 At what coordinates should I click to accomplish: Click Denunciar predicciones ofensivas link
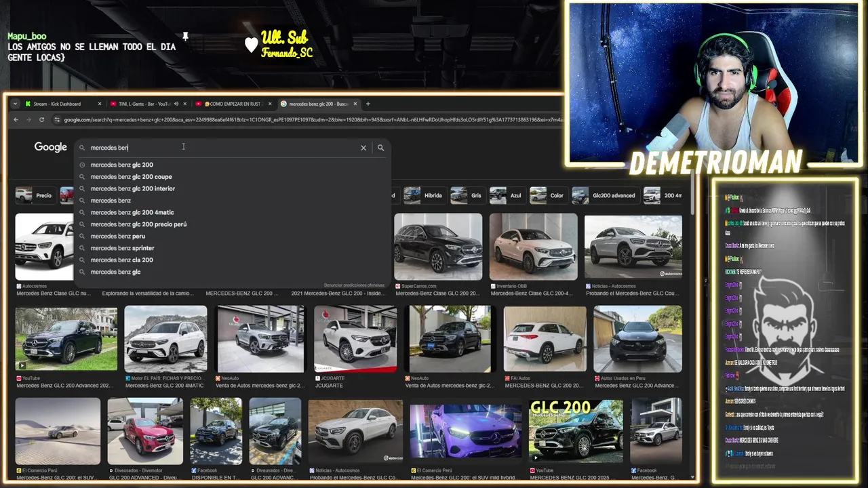pyautogui.click(x=354, y=285)
